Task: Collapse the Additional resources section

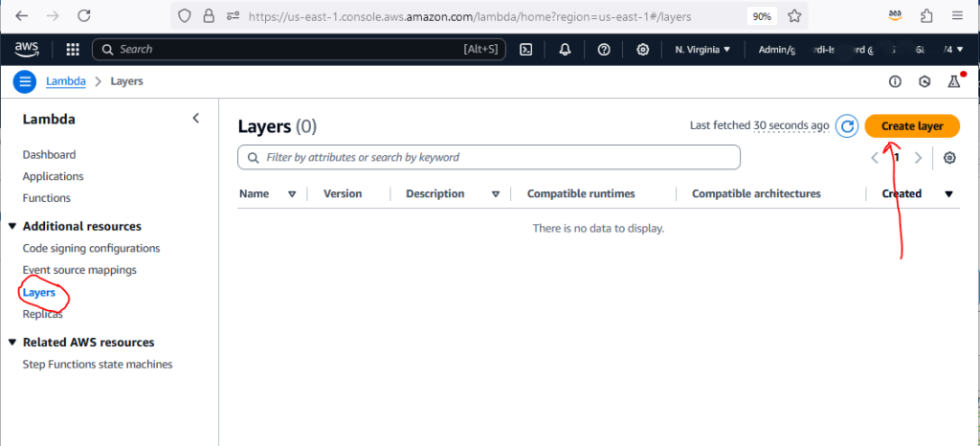Action: 11,226
